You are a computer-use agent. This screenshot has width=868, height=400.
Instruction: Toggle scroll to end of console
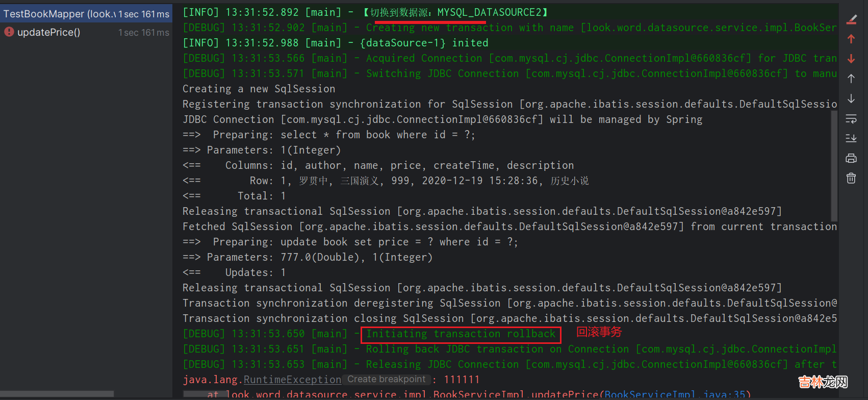pos(851,138)
